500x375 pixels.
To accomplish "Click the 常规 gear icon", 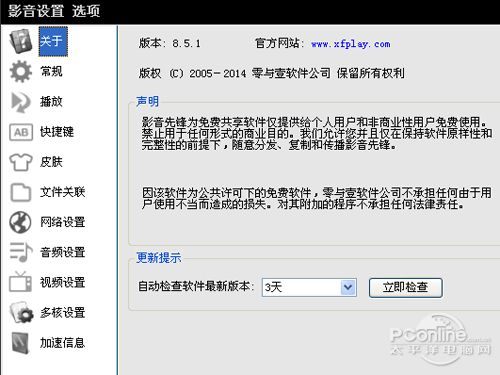I will 21,71.
